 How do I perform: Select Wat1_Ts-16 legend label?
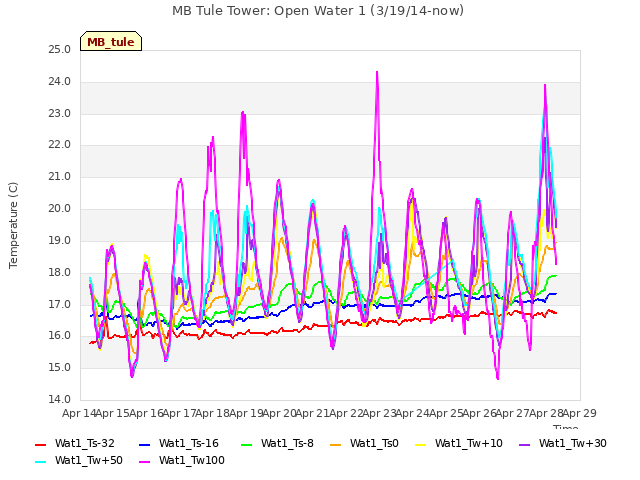coord(189,444)
